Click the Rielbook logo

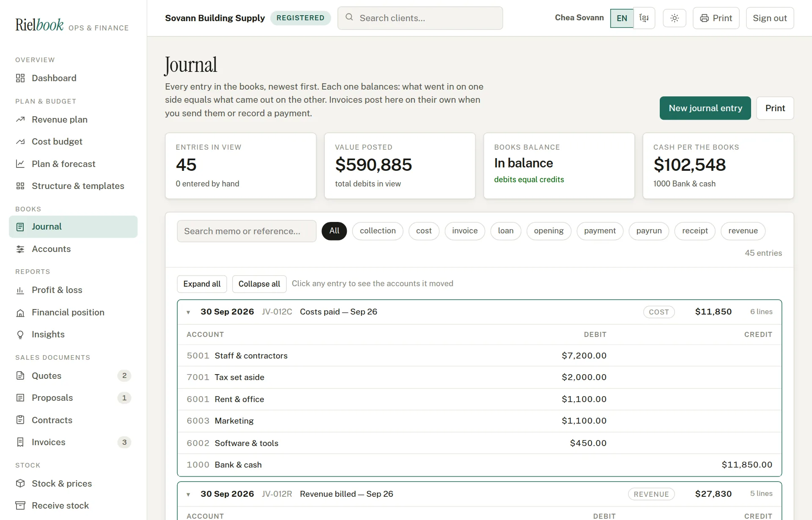click(39, 25)
